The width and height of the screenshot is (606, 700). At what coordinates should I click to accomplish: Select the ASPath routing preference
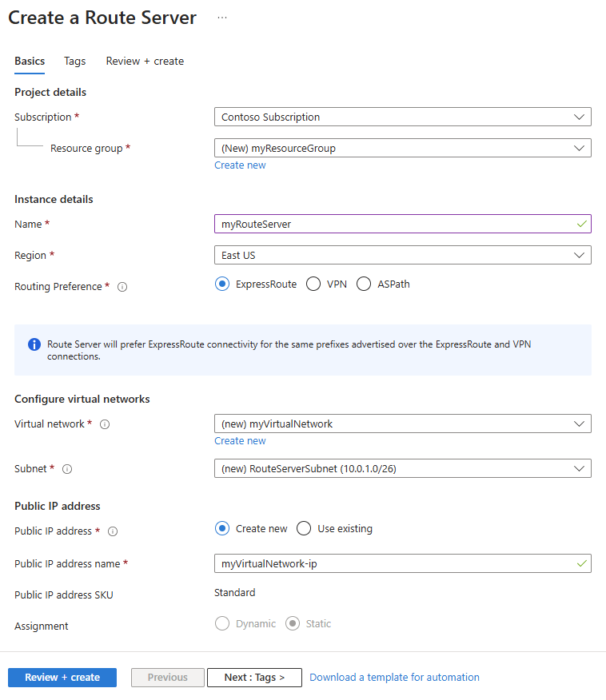click(x=364, y=284)
